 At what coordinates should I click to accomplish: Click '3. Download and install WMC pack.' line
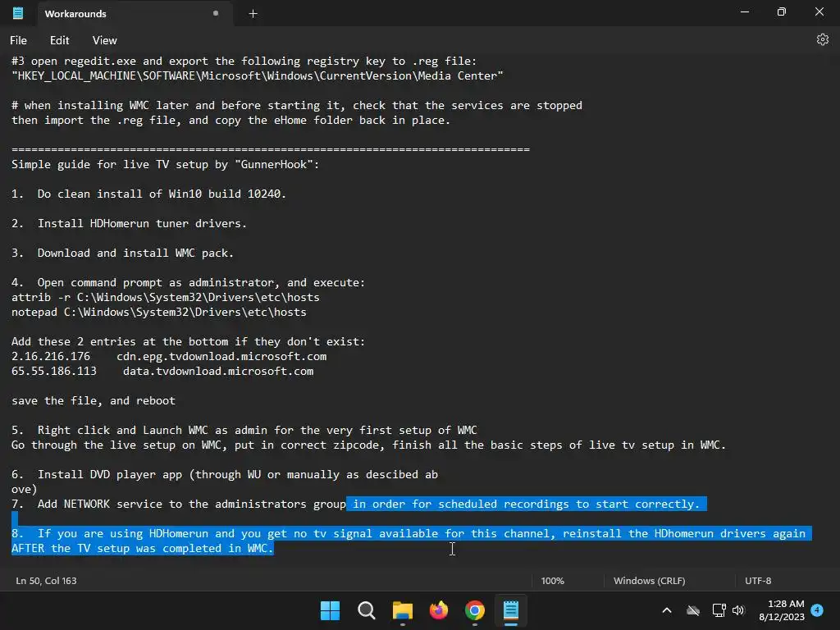tap(122, 253)
